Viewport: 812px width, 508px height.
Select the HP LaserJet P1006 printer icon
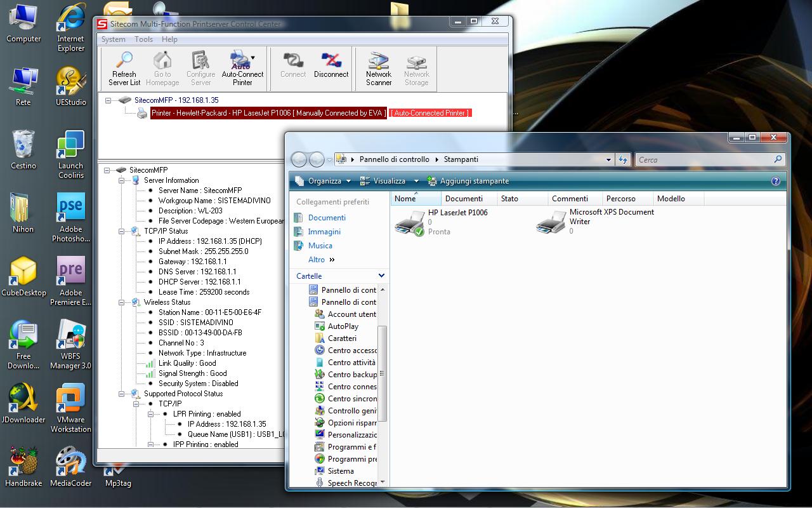pos(410,224)
